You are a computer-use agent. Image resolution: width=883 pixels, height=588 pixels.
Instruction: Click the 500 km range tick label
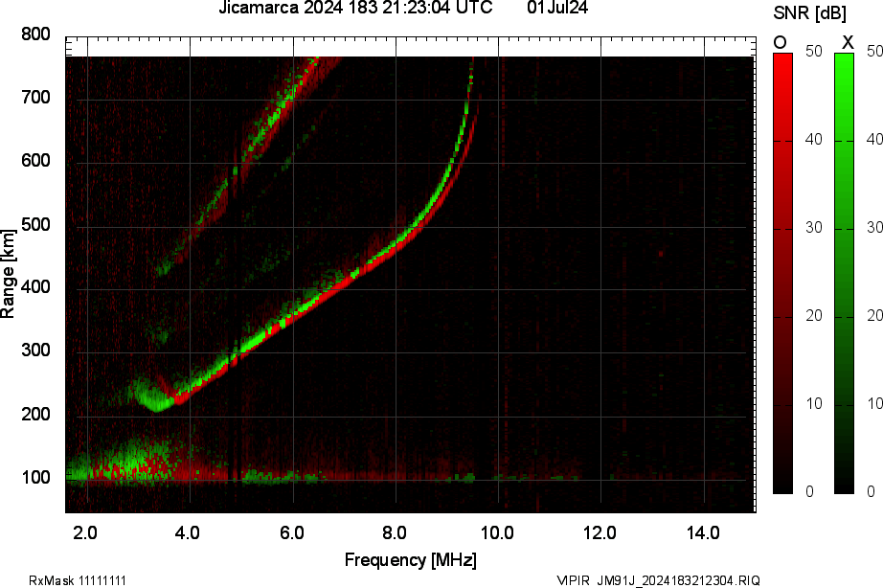pyautogui.click(x=36, y=225)
